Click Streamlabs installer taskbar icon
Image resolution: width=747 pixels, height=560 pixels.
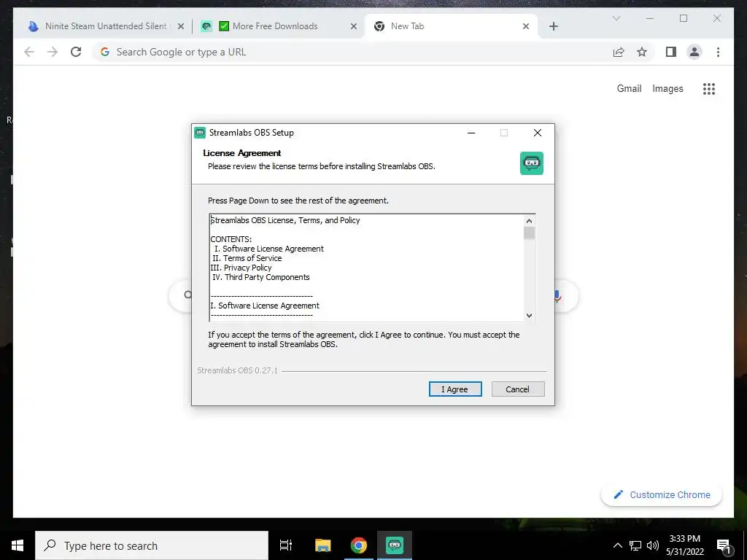(395, 545)
